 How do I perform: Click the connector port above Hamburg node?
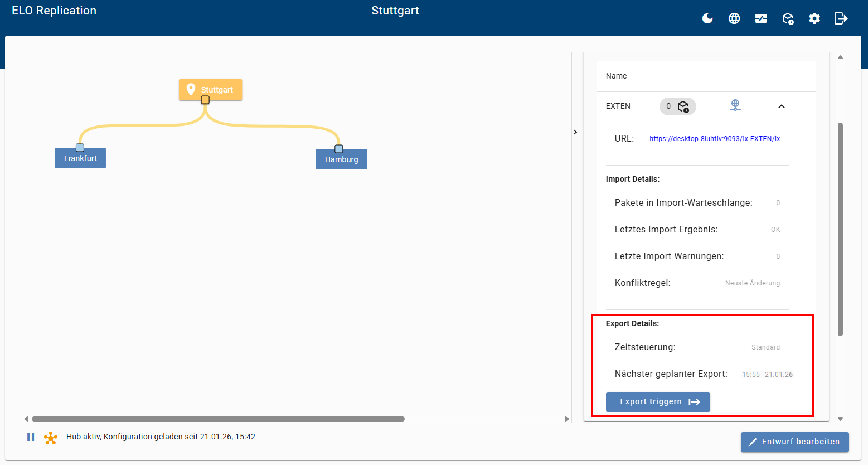[338, 149]
